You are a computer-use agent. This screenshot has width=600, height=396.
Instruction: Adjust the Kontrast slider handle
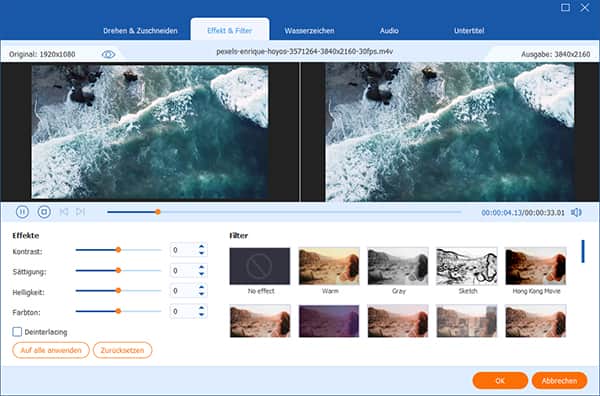(119, 250)
